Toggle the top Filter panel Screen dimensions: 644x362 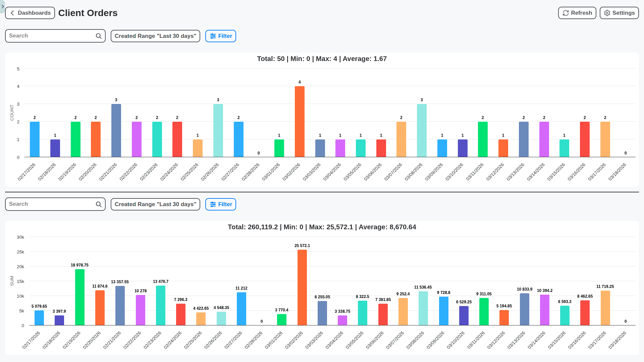tap(220, 36)
